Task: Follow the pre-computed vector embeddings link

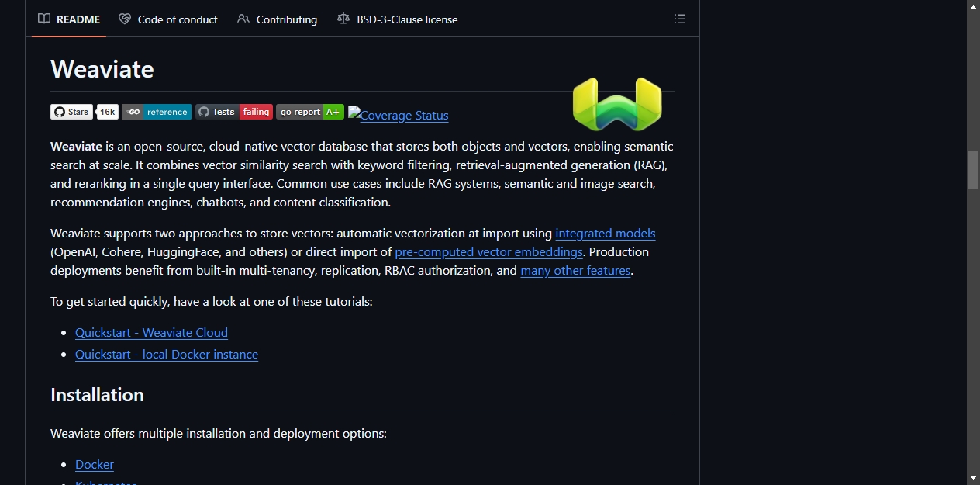Action: coord(488,251)
